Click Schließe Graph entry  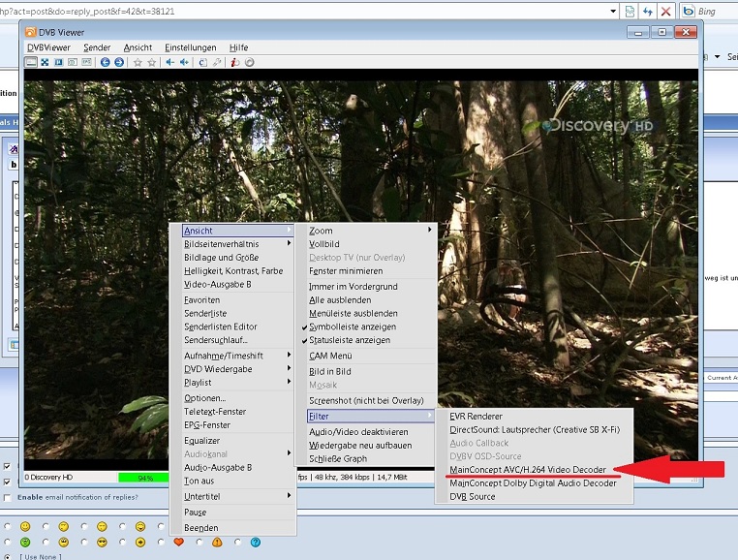click(338, 458)
